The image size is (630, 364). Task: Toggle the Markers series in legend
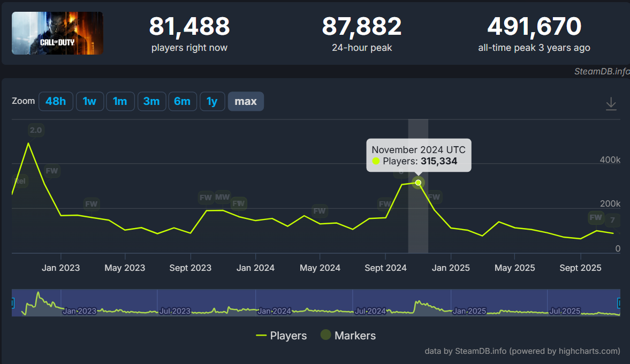point(348,336)
